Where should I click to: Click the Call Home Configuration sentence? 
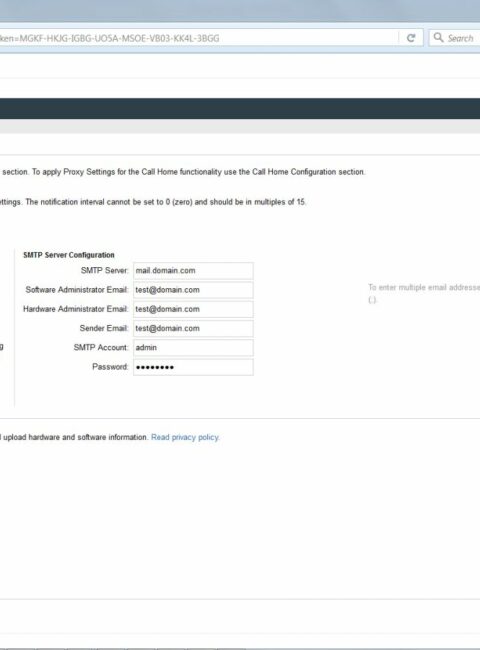coord(184,172)
